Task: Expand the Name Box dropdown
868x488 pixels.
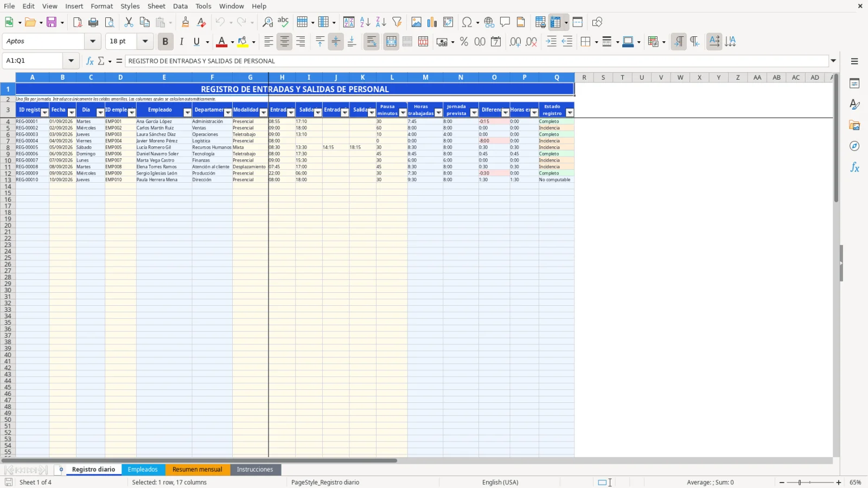Action: 71,61
